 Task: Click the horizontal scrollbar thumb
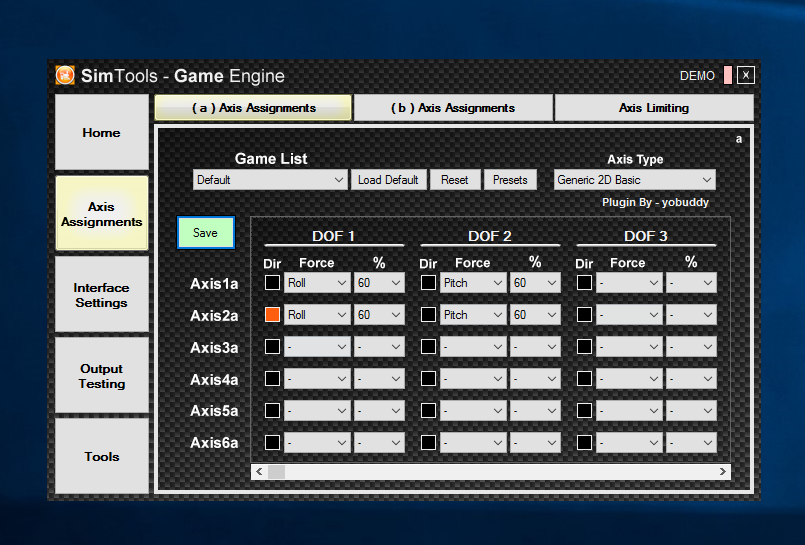276,472
